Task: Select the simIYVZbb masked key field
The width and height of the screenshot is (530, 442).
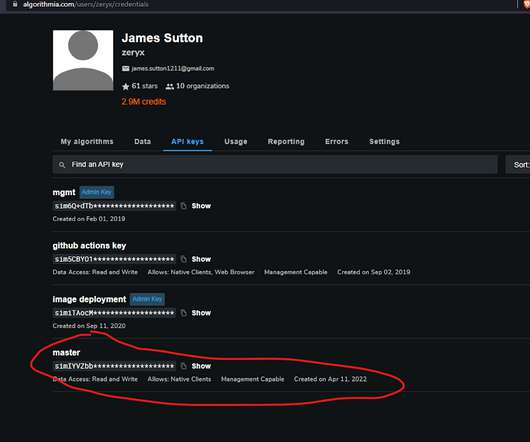Action: [x=114, y=366]
